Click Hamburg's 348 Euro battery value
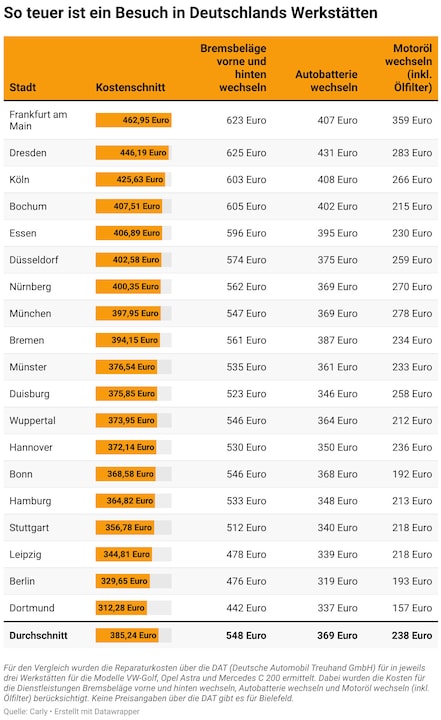The image size is (441, 720). pyautogui.click(x=337, y=501)
